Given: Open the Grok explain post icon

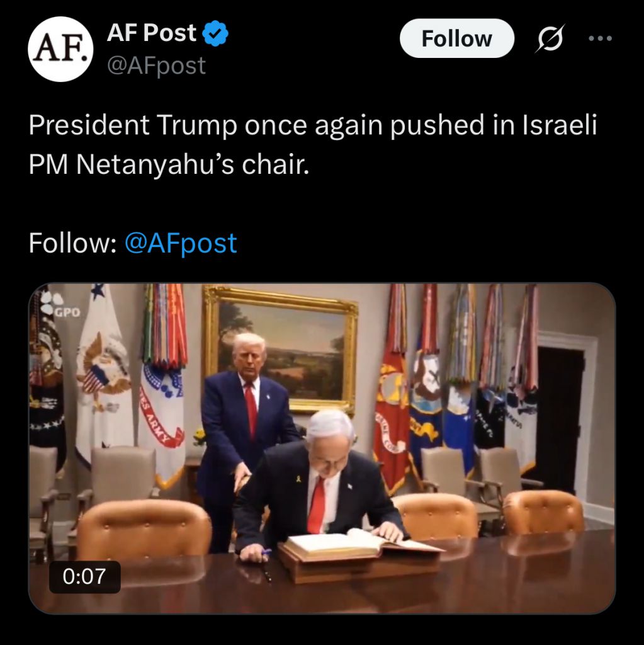Looking at the screenshot, I should tap(550, 38).
